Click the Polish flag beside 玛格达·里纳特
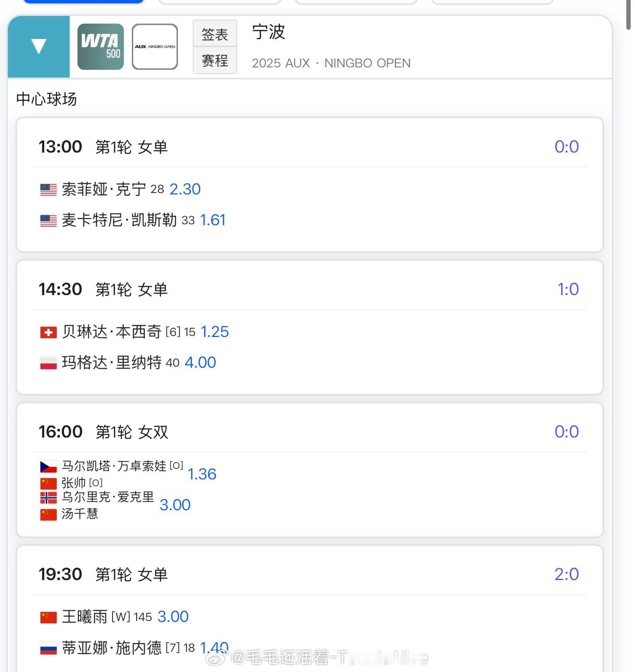The image size is (635, 672). (48, 363)
